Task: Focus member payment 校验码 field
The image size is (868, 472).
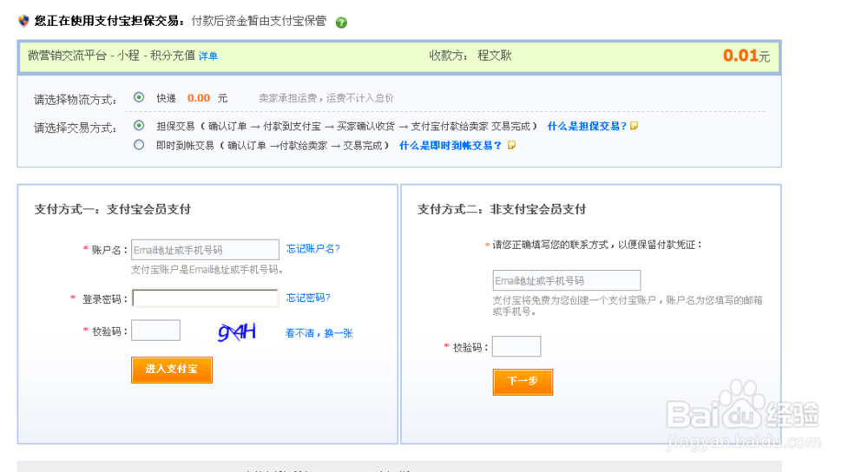Action: click(155, 331)
